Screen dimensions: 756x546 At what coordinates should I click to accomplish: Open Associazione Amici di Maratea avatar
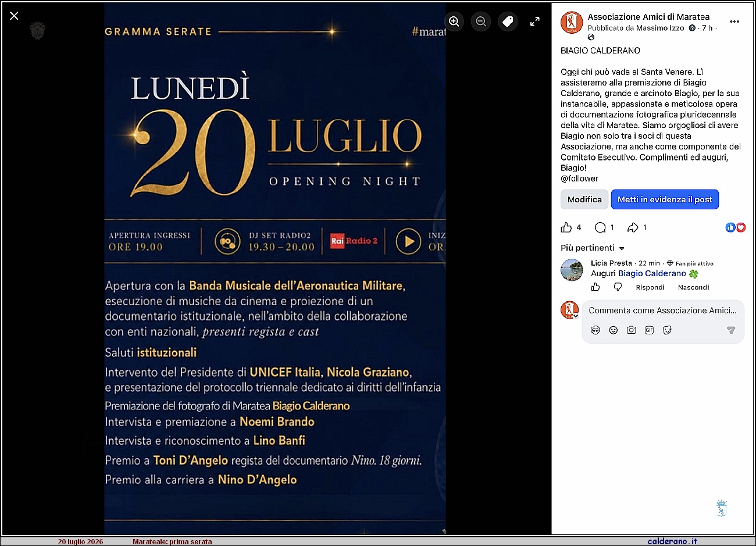pos(572,23)
